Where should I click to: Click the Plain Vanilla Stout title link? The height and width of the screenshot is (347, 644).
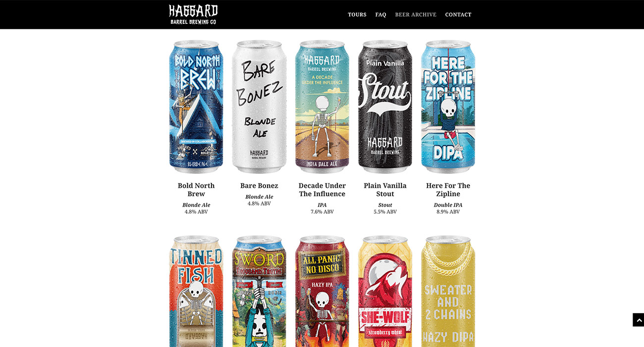385,190
